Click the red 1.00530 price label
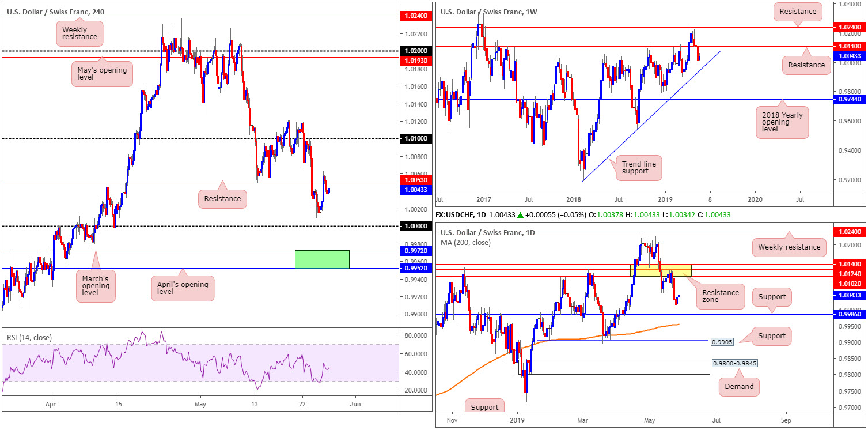 click(415, 181)
